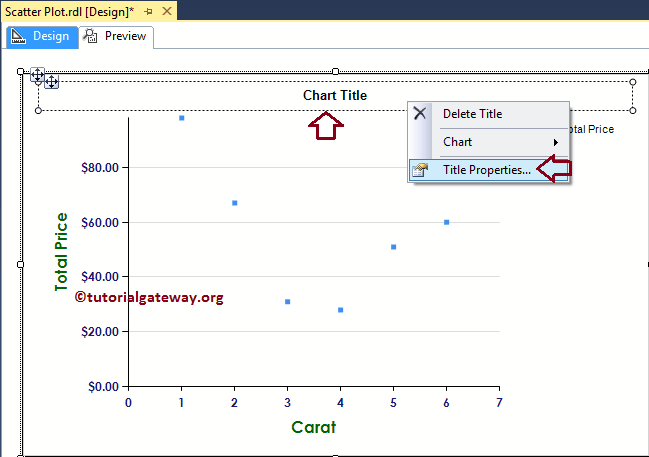Select the data point at carat 5
The width and height of the screenshot is (649, 457).
(x=393, y=247)
